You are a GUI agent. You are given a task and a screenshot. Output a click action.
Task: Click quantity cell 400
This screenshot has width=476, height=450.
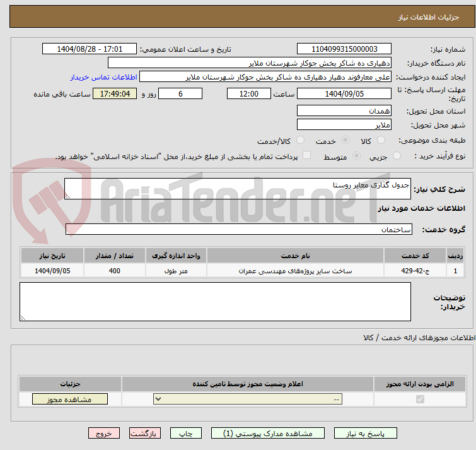pyautogui.click(x=115, y=270)
